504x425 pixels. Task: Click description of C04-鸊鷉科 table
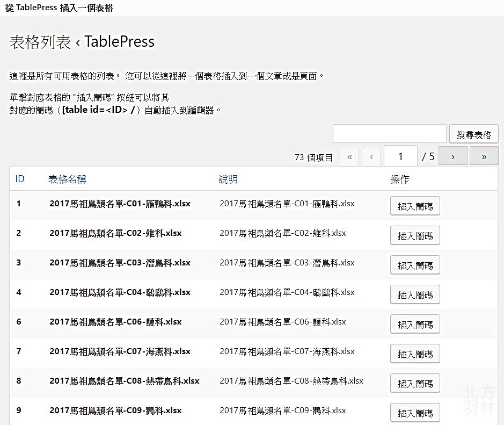[287, 292]
